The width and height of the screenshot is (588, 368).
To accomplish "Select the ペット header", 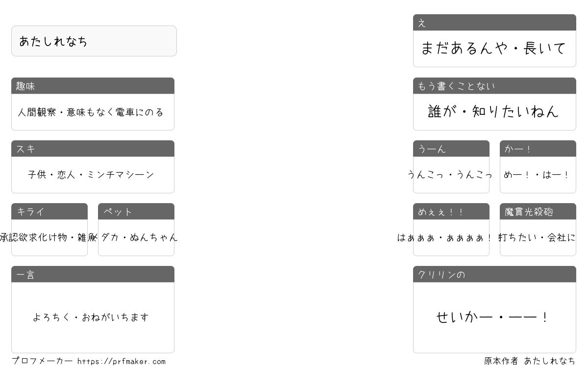I will [136, 211].
